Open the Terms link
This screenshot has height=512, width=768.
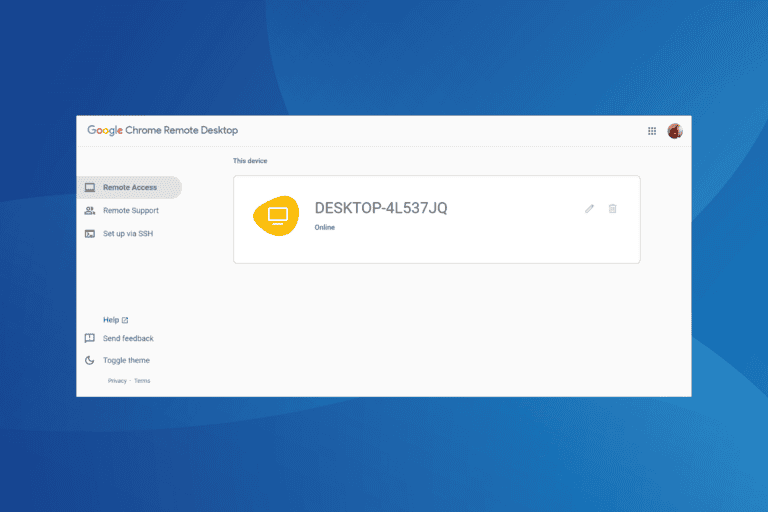143,381
